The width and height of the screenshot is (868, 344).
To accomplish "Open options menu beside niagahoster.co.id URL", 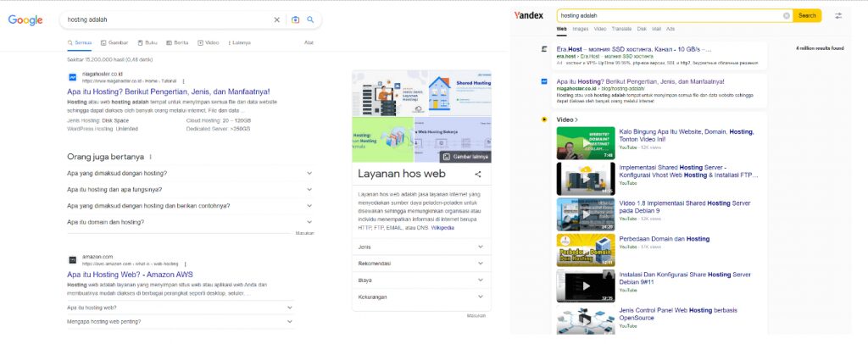I will pos(183,80).
